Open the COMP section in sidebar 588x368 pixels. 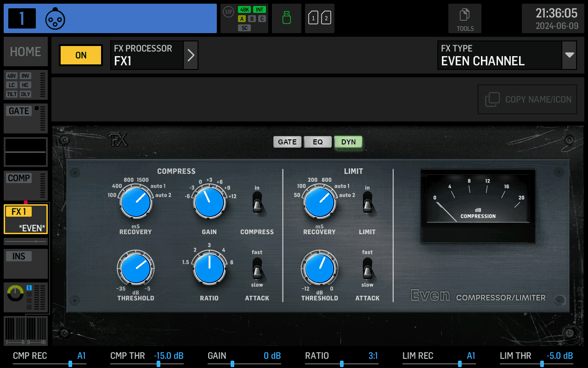[26, 185]
